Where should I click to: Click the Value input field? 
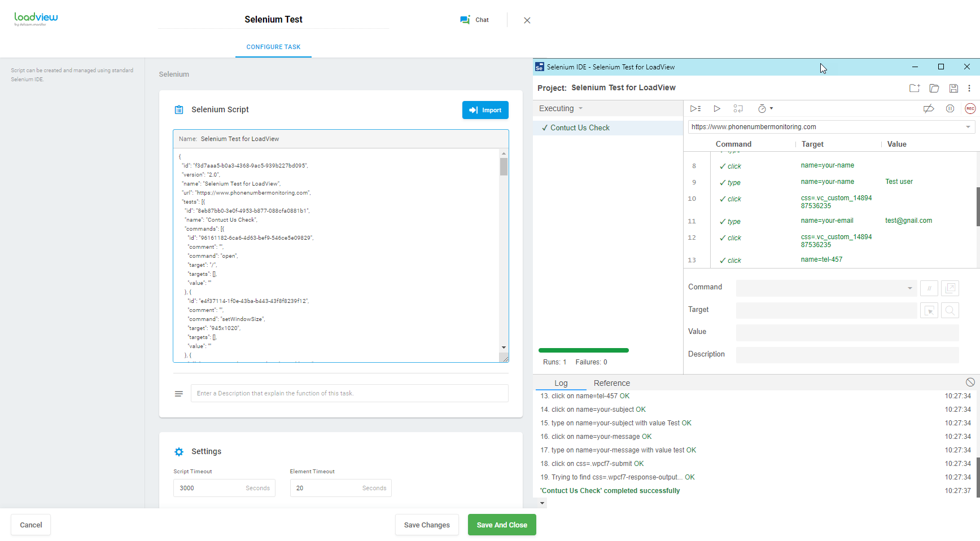coord(847,333)
